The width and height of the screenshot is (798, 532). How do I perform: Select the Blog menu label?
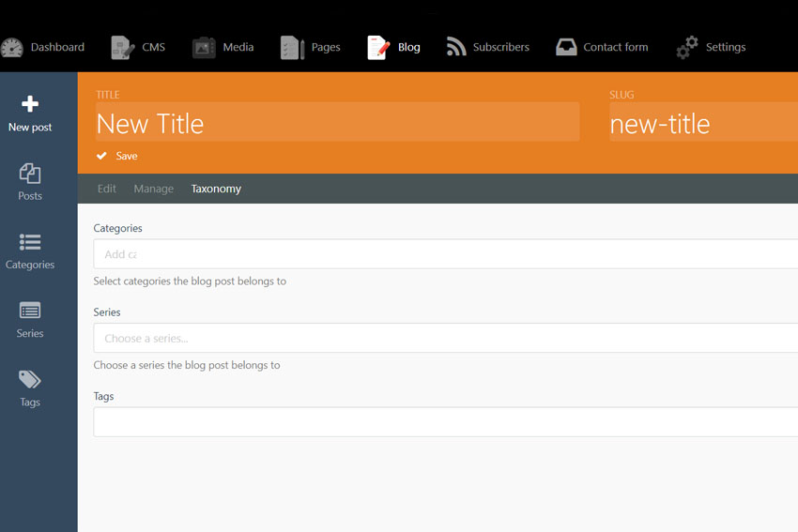[x=409, y=47]
